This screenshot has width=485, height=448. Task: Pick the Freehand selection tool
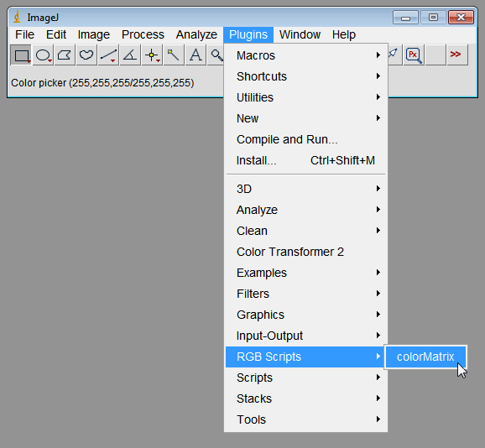pos(86,55)
